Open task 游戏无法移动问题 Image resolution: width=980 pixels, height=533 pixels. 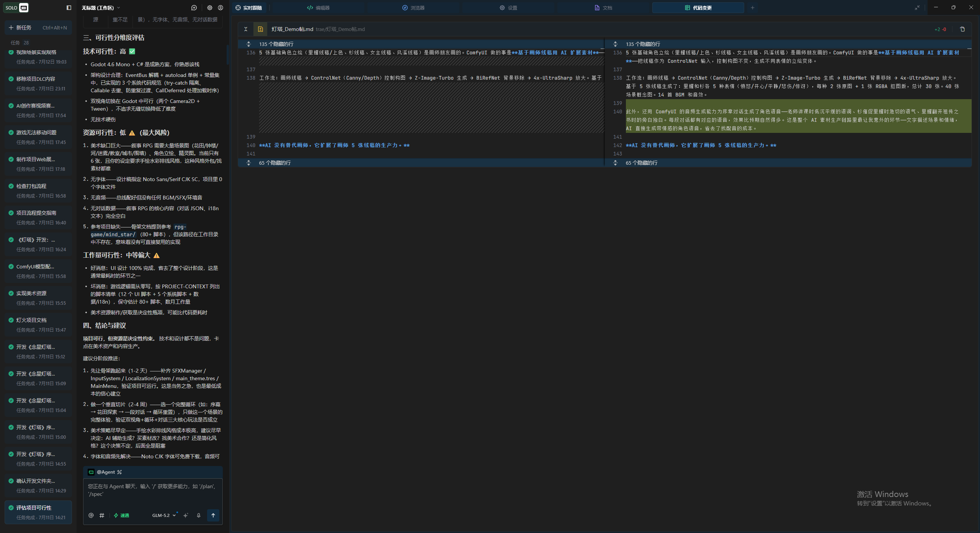pyautogui.click(x=38, y=137)
